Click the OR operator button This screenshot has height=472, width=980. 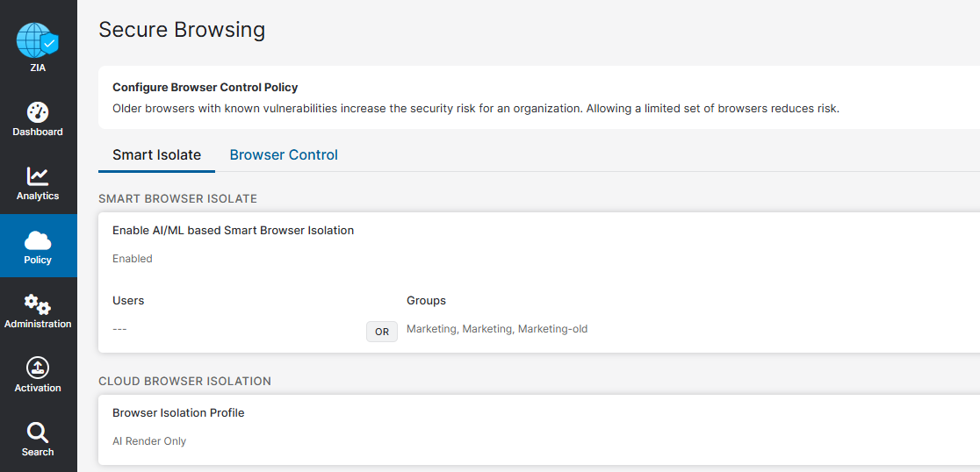pyautogui.click(x=382, y=333)
